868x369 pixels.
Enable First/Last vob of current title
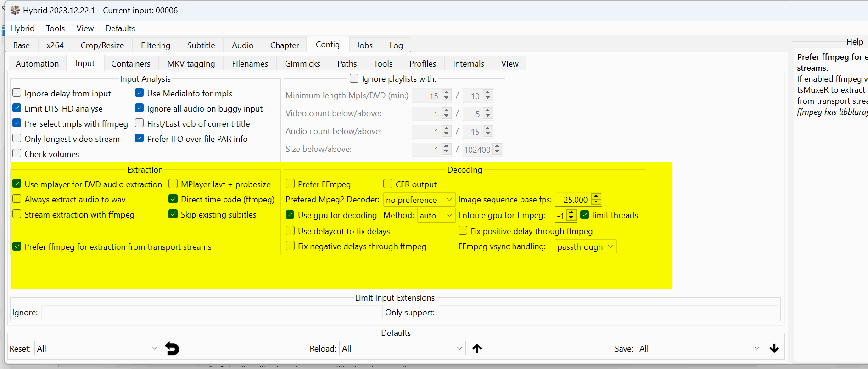pyautogui.click(x=140, y=123)
